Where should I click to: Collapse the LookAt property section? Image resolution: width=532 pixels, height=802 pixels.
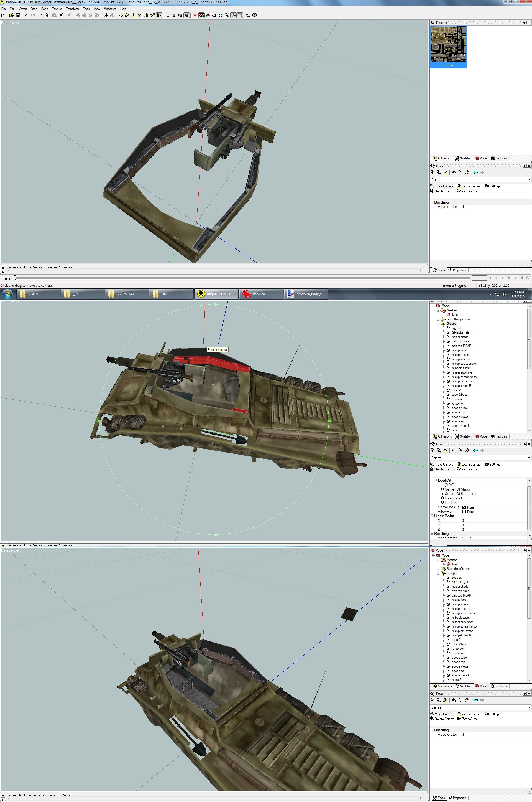click(x=435, y=481)
